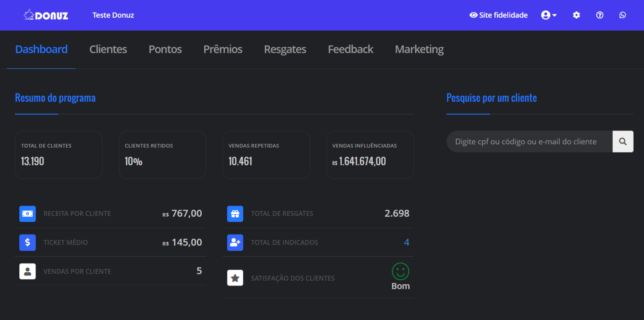Click the Donuz logo

coord(45,15)
